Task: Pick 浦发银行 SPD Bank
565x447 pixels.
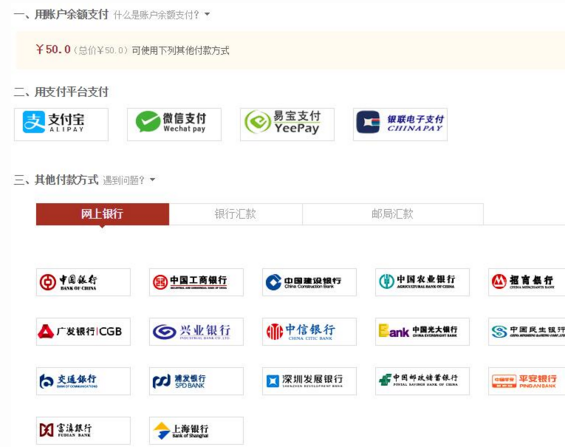Action: pyautogui.click(x=196, y=381)
